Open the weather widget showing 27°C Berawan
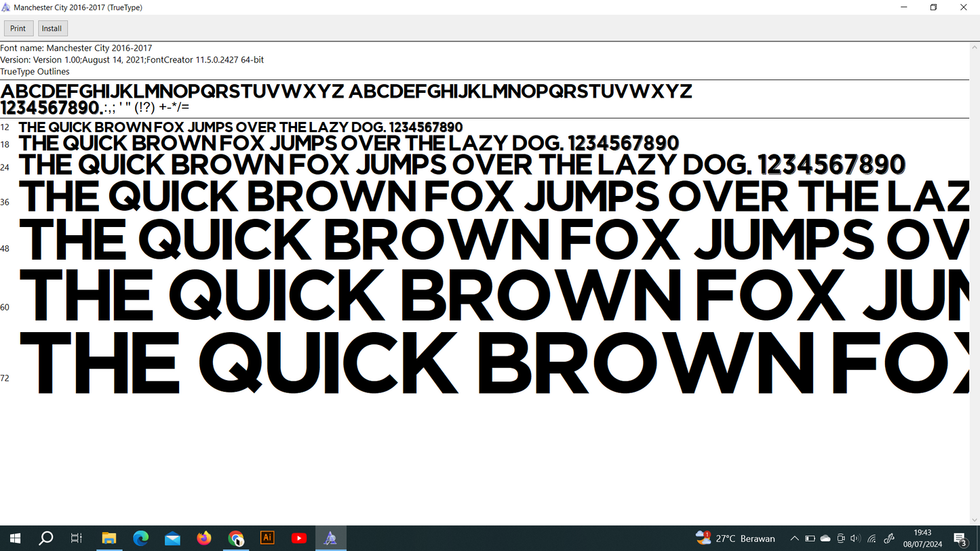The height and width of the screenshot is (551, 980). (x=736, y=539)
